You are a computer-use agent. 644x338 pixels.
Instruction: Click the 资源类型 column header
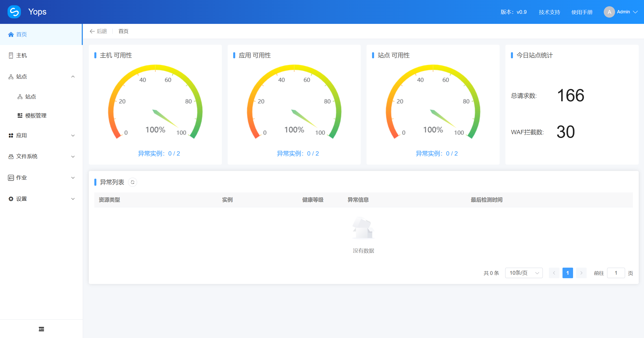click(x=109, y=200)
